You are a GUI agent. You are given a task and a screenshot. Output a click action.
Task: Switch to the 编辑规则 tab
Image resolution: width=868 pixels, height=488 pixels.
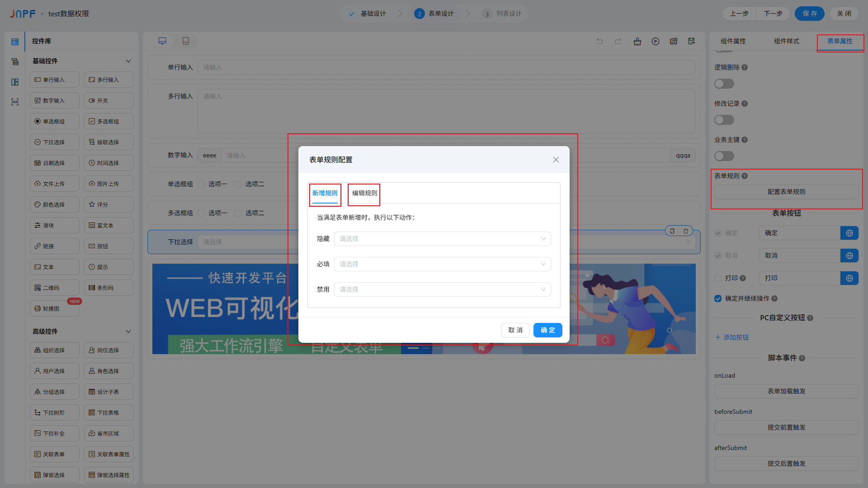pos(363,193)
